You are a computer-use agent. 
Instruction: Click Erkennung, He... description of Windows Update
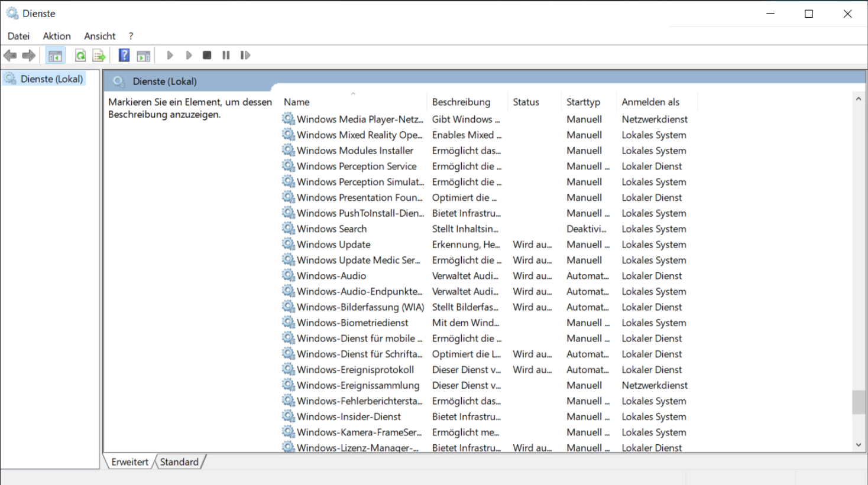[x=466, y=244]
